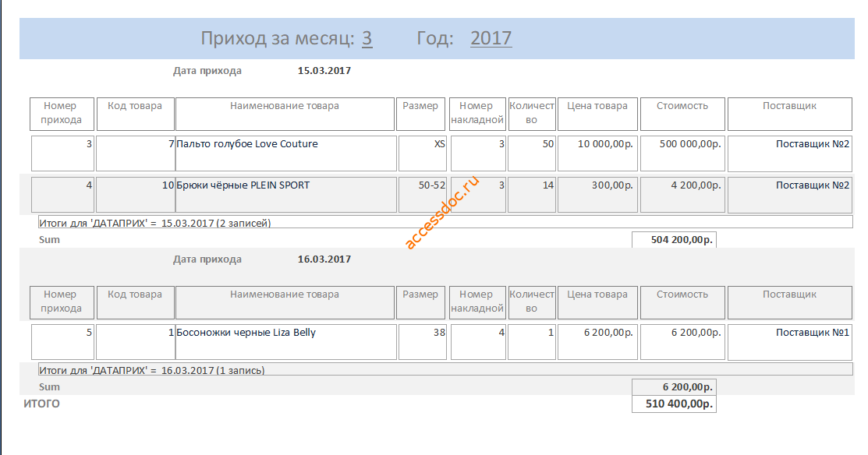
Task: Click the "ИТОГО" grand total label
Action: point(41,404)
